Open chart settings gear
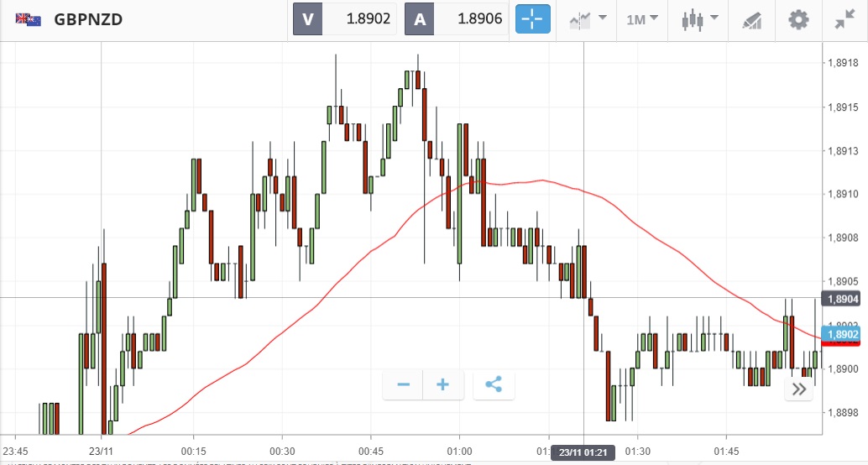 pos(797,19)
